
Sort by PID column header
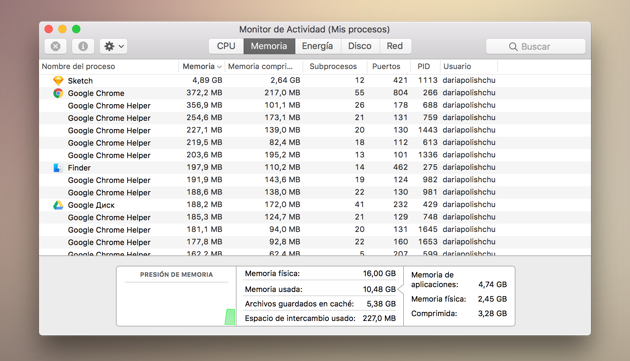coord(423,66)
